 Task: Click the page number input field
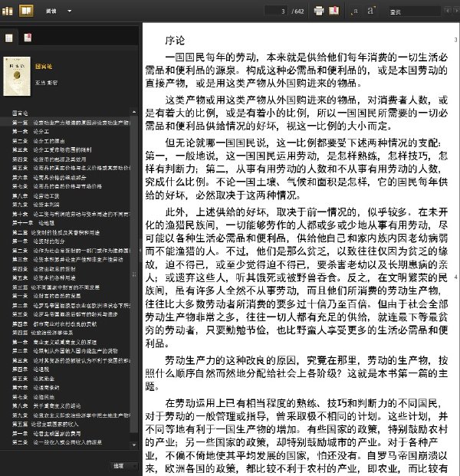pyautogui.click(x=276, y=11)
